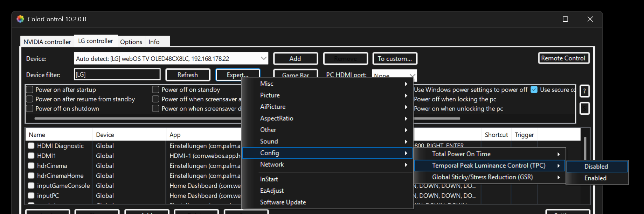Image resolution: width=644 pixels, height=214 pixels.
Task: Open the LG controller tab
Action: coord(96,41)
